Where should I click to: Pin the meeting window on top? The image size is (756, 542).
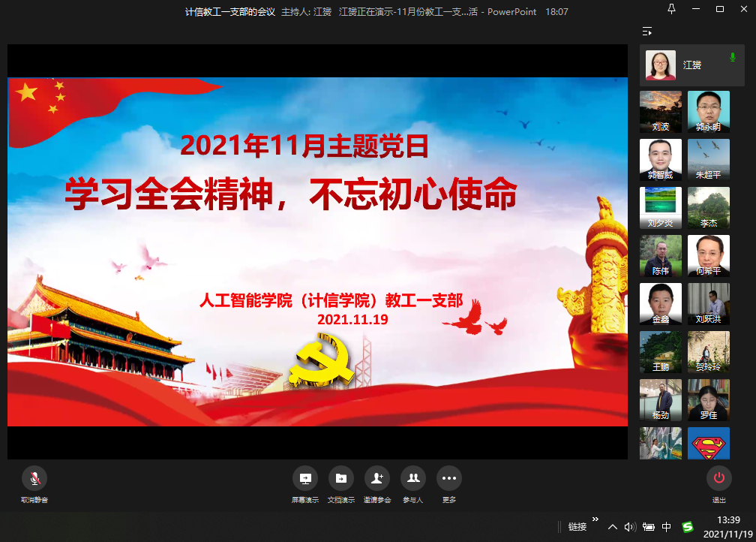(671, 9)
